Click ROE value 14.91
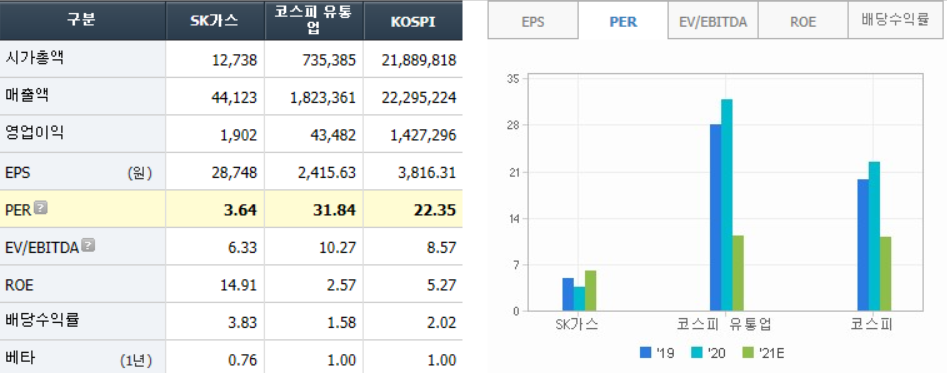 pos(240,285)
